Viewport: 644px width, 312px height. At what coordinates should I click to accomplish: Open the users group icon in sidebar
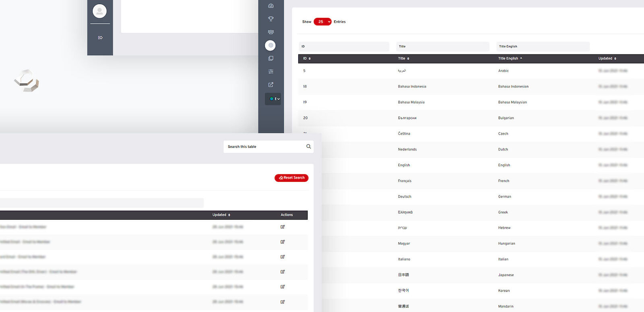pos(271,32)
